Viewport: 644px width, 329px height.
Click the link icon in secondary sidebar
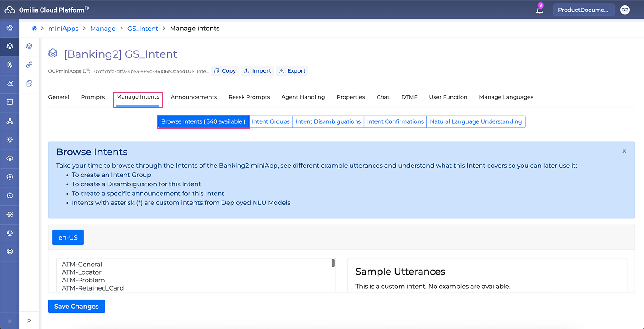click(x=29, y=65)
